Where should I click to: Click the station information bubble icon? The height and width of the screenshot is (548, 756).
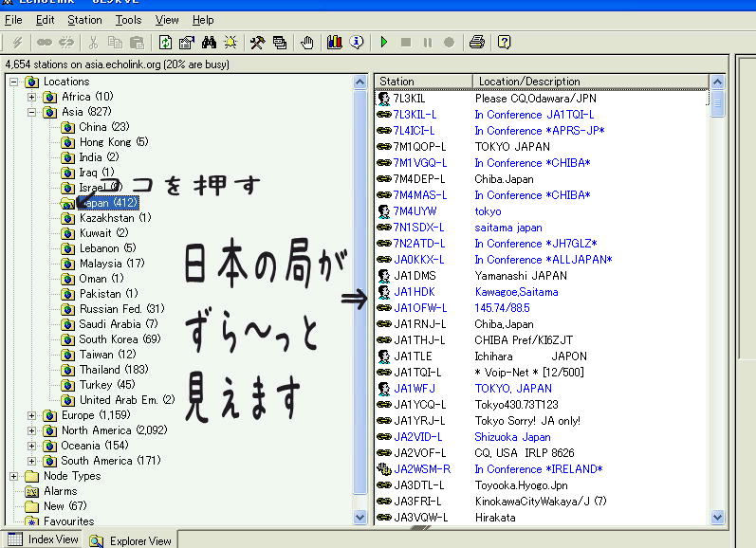click(x=357, y=43)
